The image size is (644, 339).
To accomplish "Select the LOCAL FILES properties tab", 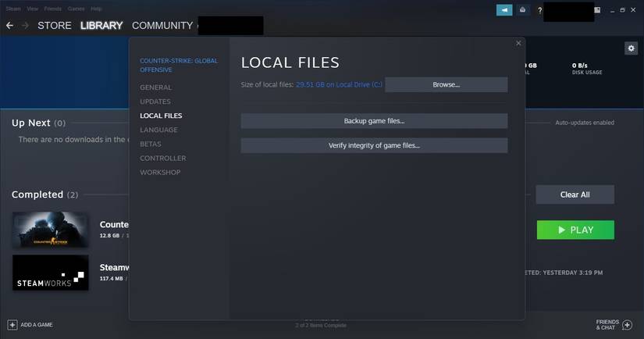I will [161, 116].
